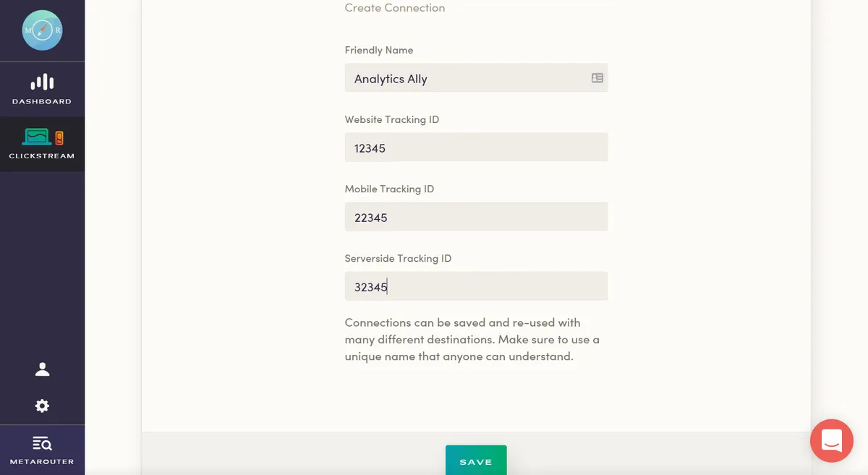Click the "Create Connection" heading
Screen dimensions: 868x475
click(x=395, y=8)
